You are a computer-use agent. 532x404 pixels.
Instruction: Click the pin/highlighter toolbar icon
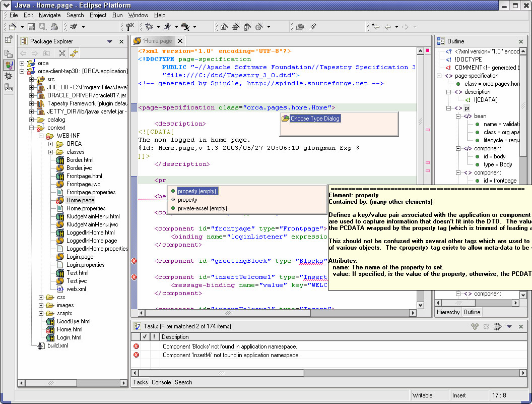313,27
